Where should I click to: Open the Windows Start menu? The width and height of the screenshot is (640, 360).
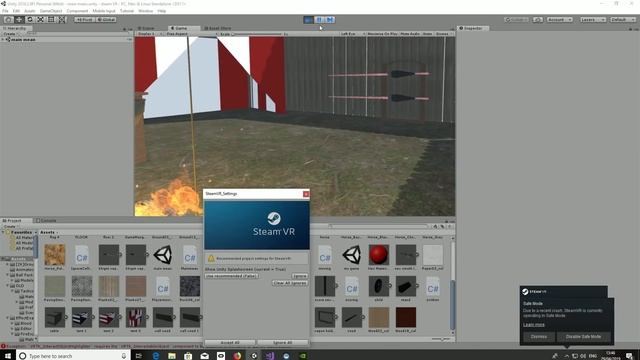8,356
